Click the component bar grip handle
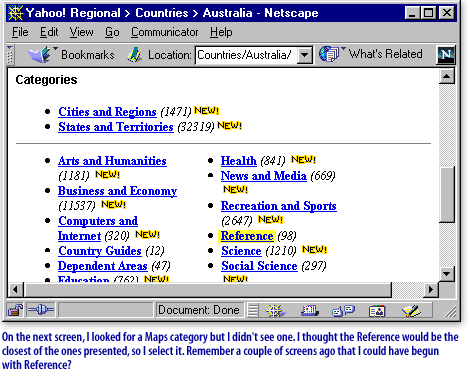 [x=253, y=311]
